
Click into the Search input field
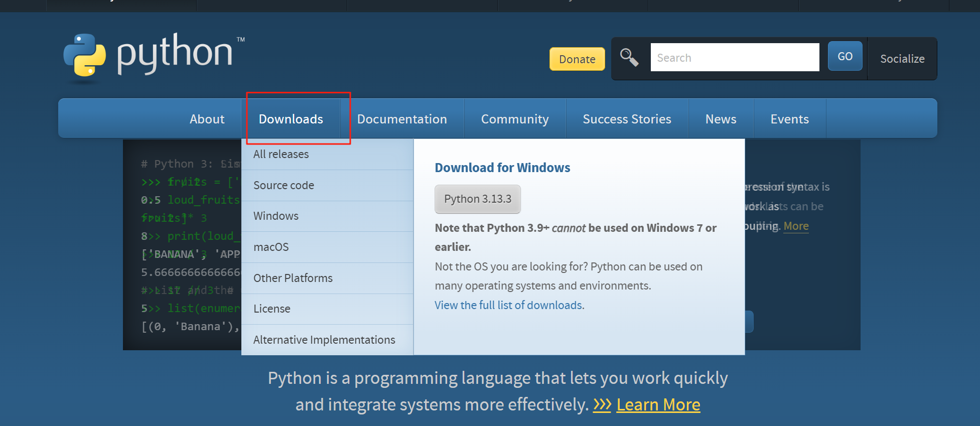[734, 58]
